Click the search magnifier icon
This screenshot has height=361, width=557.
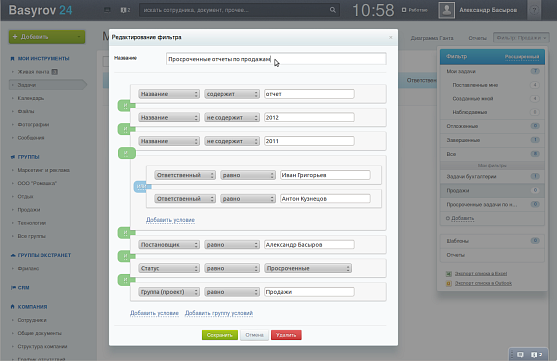pyautogui.click(x=332, y=10)
